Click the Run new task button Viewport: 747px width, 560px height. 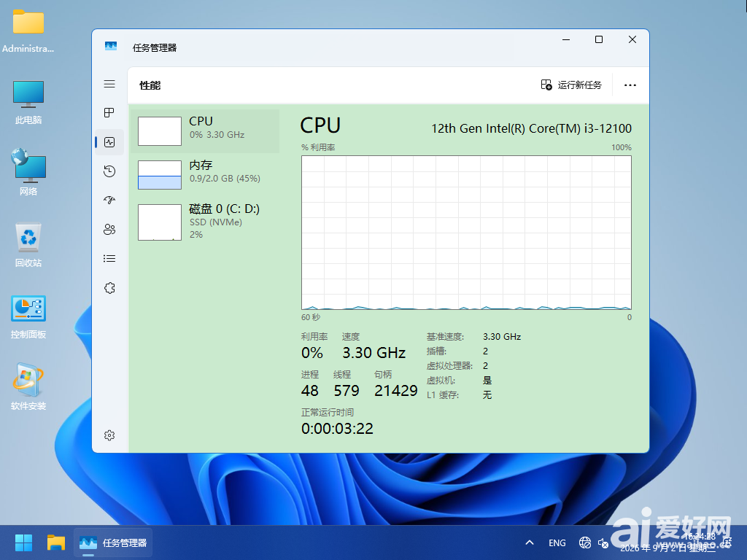tap(571, 85)
